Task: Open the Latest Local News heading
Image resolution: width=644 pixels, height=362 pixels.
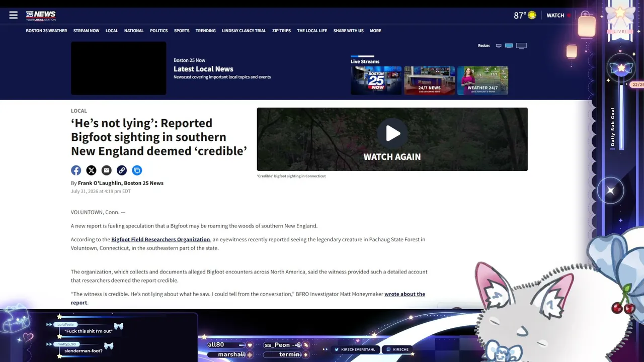Action: pos(203,69)
